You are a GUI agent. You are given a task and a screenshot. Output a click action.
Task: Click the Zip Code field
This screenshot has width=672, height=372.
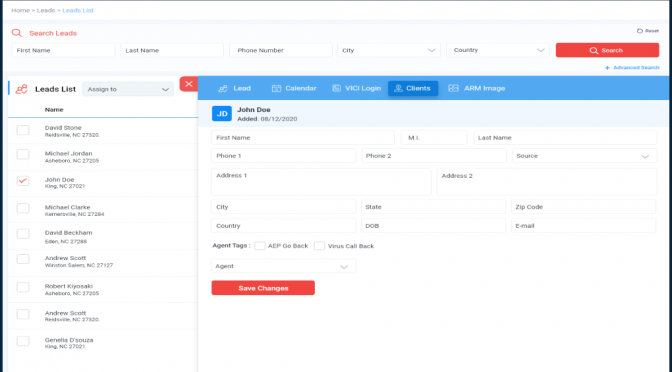coord(583,207)
